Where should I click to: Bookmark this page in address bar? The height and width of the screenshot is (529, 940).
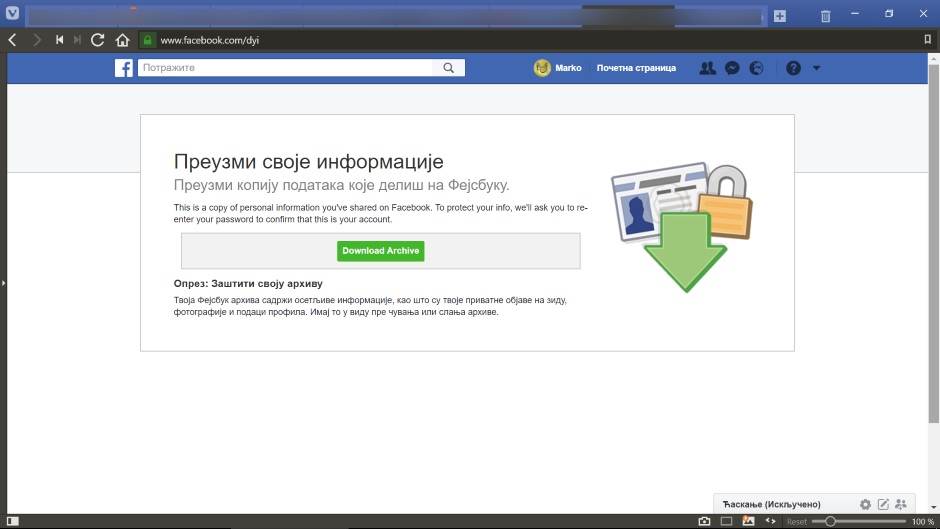927,40
